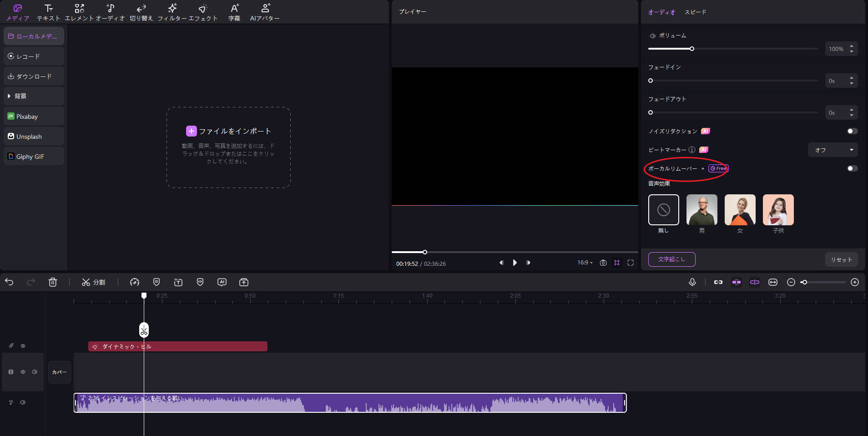Open the AI subtitle speech bubble tool
This screenshot has width=868, height=436.
(222, 282)
